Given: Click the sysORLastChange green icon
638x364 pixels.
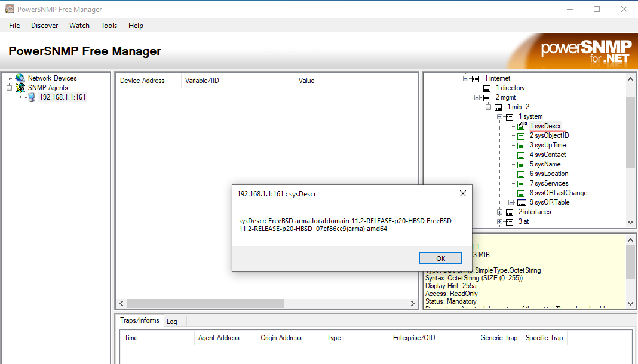Looking at the screenshot, I should (x=521, y=193).
